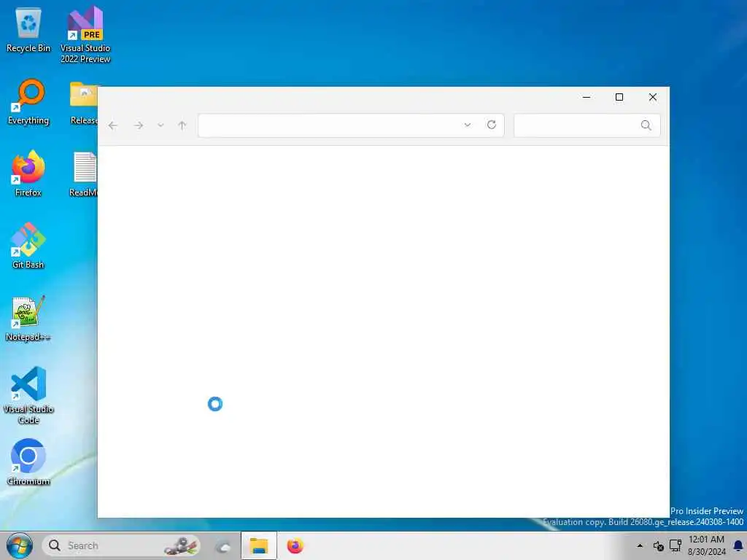
Task: Click the network tray icon
Action: [676, 545]
